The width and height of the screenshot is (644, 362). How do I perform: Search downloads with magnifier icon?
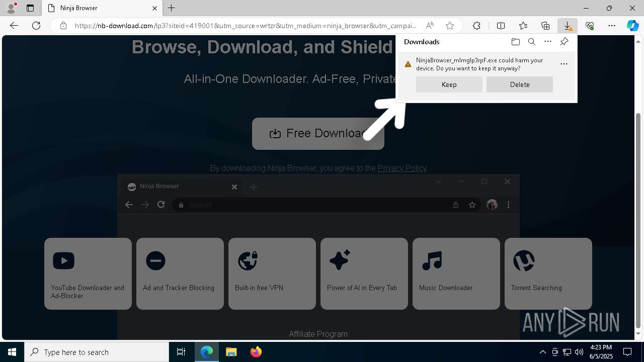[x=531, y=42]
